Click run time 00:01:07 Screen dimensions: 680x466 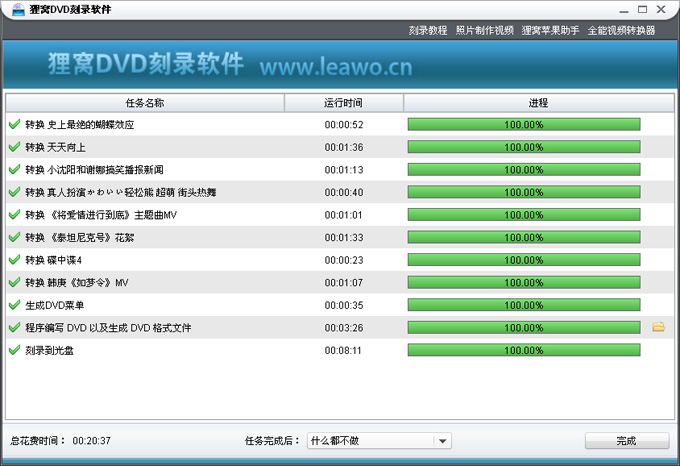click(344, 283)
